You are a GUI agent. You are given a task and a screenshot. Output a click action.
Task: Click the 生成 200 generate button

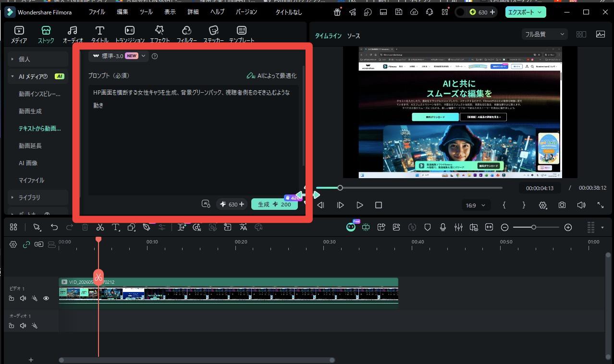[x=274, y=204]
